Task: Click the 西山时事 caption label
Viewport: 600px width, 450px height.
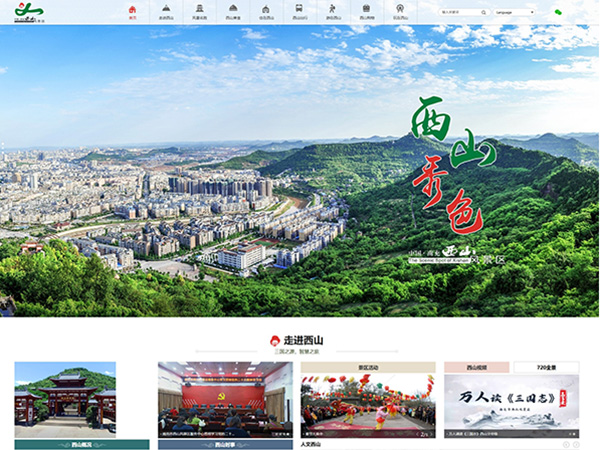Action: [225, 444]
